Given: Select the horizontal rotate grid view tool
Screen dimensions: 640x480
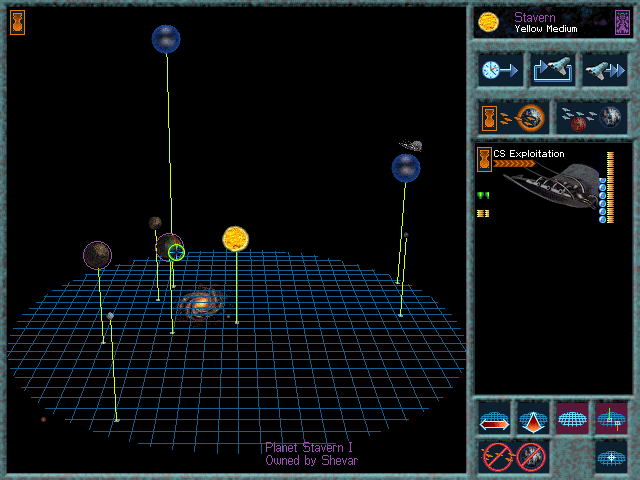Looking at the screenshot, I should tap(494, 418).
